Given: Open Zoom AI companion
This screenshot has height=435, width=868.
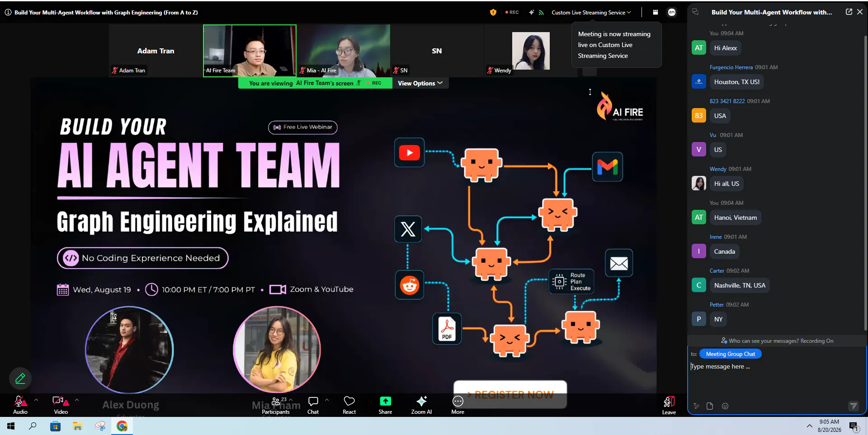Looking at the screenshot, I should [x=421, y=405].
